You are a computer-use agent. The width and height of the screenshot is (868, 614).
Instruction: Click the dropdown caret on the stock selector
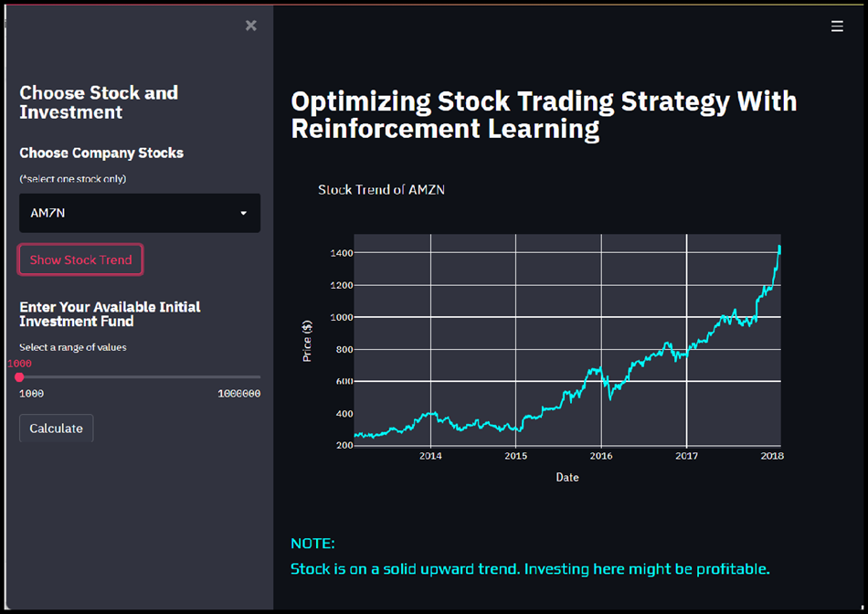243,213
